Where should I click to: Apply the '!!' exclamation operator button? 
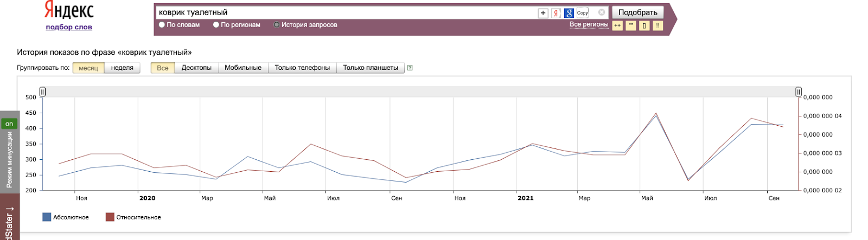point(658,25)
